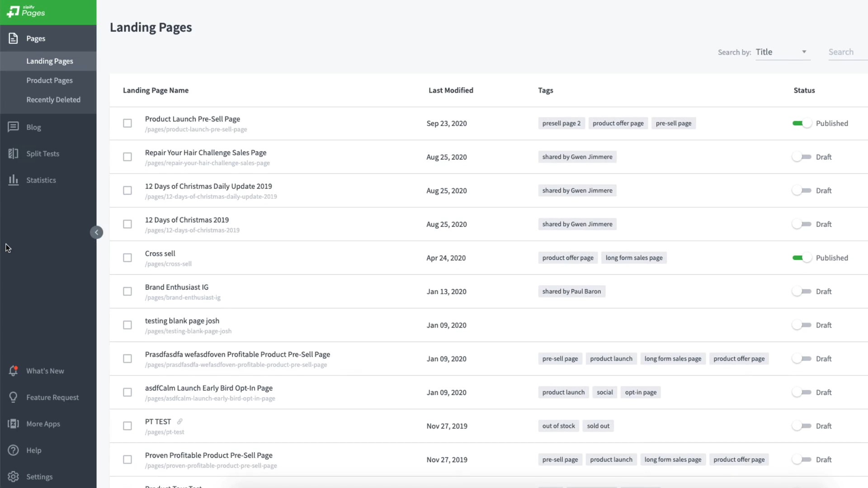Collapse the sidebar with the chevron
868x488 pixels.
coord(97,232)
